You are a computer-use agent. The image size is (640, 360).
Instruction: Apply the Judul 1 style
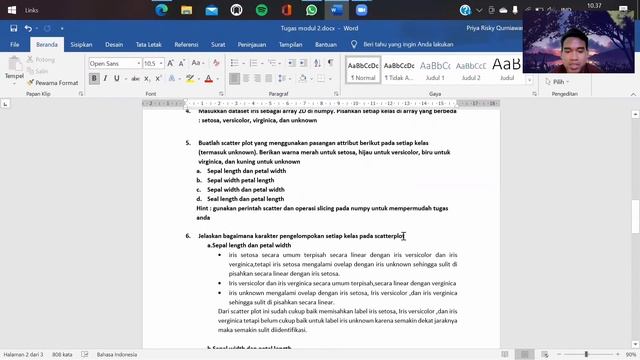435,70
